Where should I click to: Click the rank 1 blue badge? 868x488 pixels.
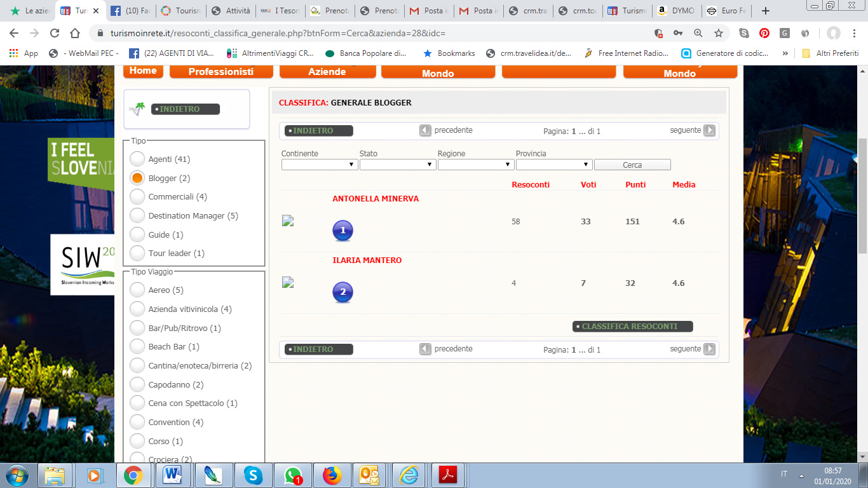point(342,231)
